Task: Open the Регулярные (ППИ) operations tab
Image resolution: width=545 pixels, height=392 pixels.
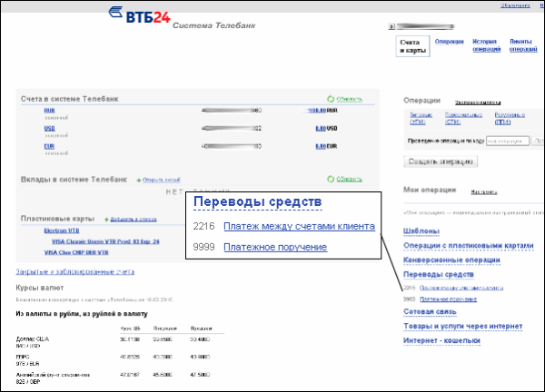Action: [510, 118]
